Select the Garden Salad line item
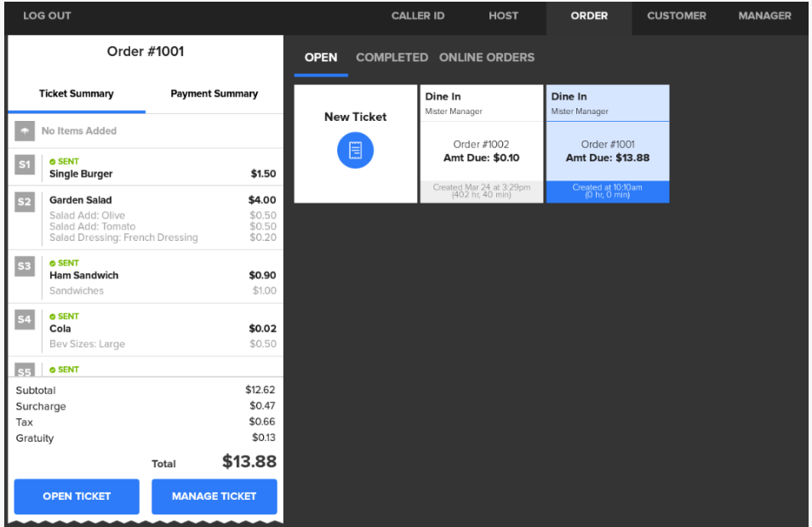This screenshot has width=812, height=527. point(81,200)
